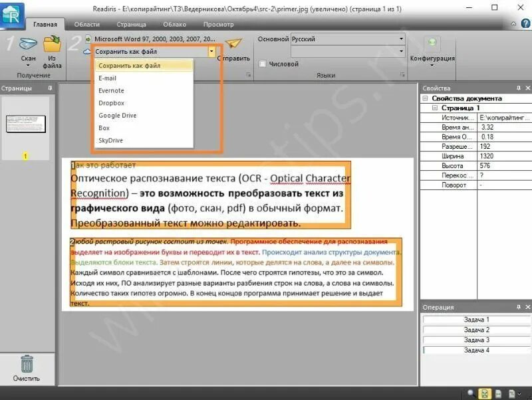The height and width of the screenshot is (400, 532).
Task: Close the Операция panel
Action: click(527, 307)
